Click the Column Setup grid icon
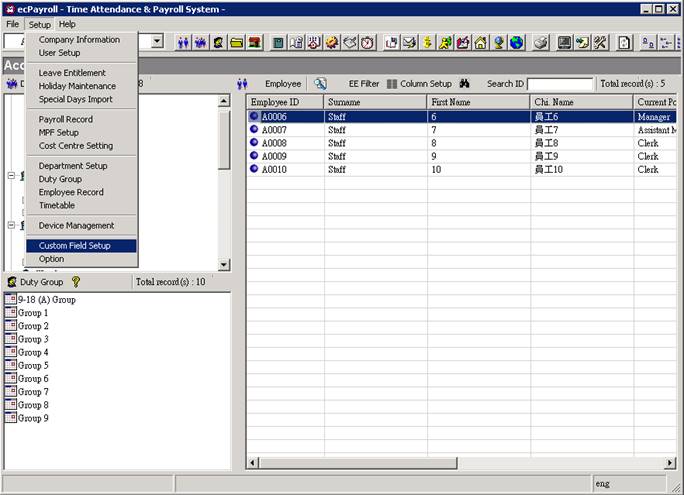This screenshot has height=495, width=684. coord(392,84)
